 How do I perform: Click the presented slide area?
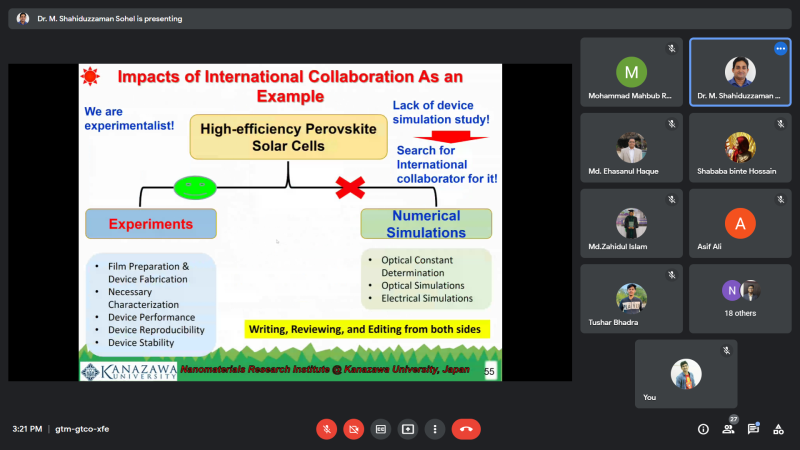[290, 222]
